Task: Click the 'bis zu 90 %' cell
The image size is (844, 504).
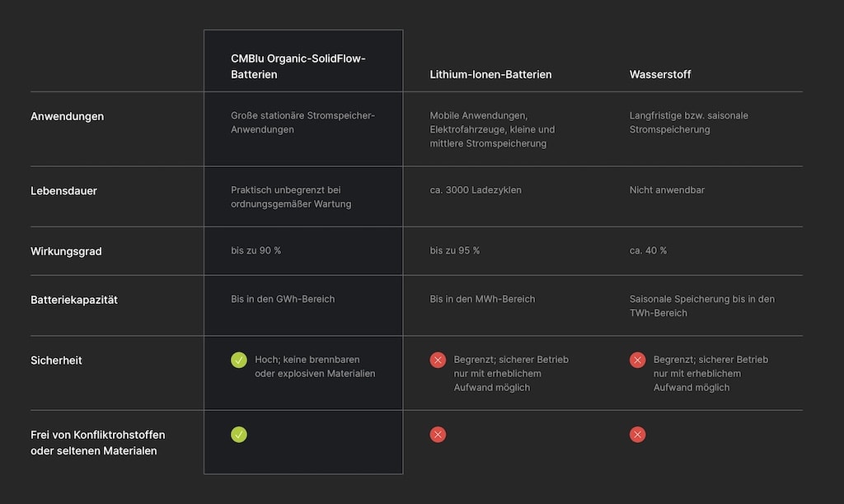Action: (x=256, y=250)
